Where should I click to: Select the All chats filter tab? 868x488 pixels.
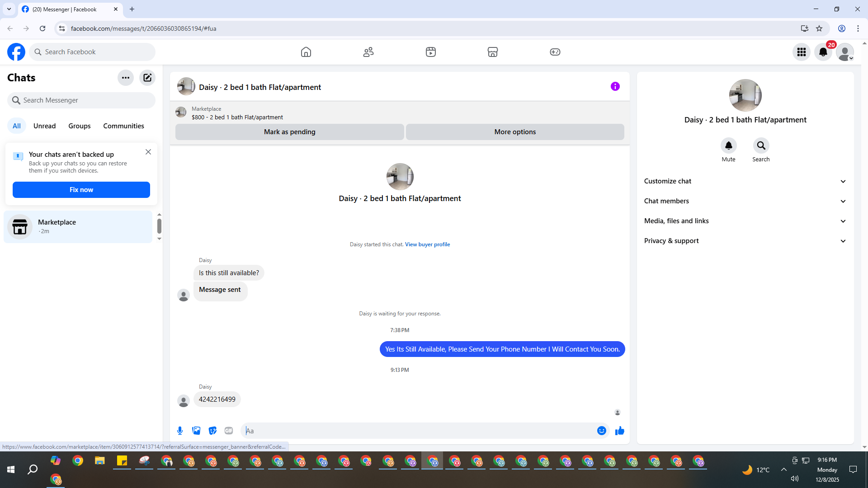(x=17, y=126)
